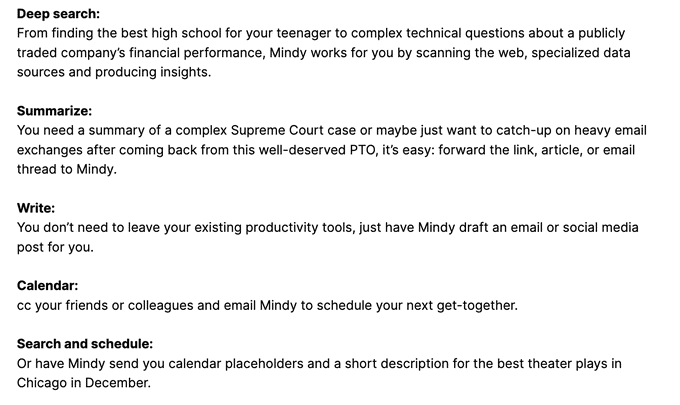
Task: Click the "Calendar:" heading
Action: (47, 286)
